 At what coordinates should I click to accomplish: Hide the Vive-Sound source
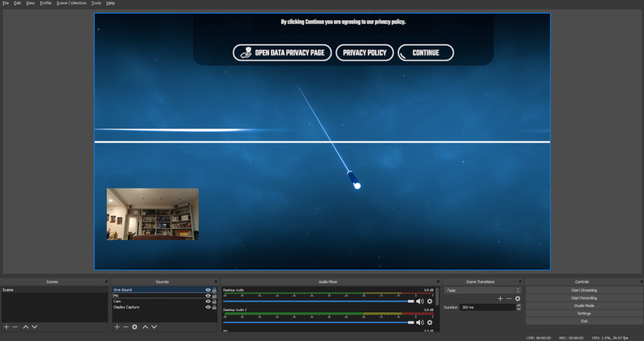208,289
